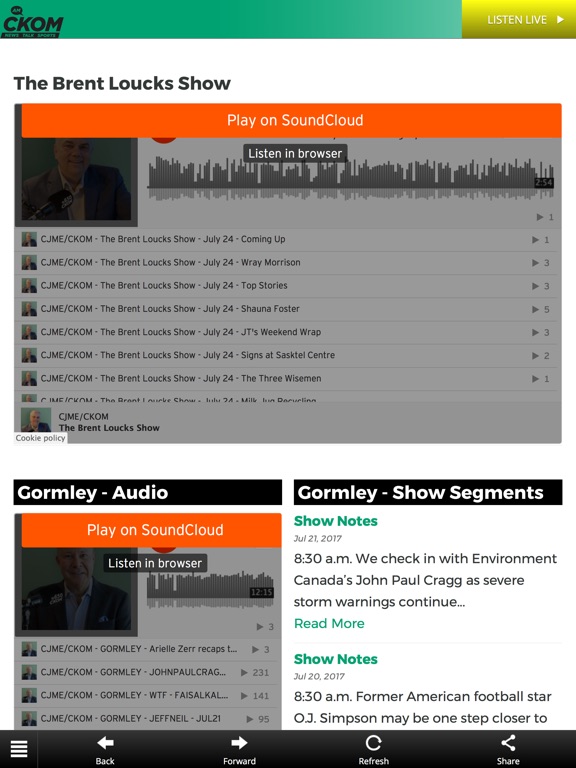The image size is (576, 768).
Task: Seek within the Brent Loucks waveform
Action: coord(351,178)
